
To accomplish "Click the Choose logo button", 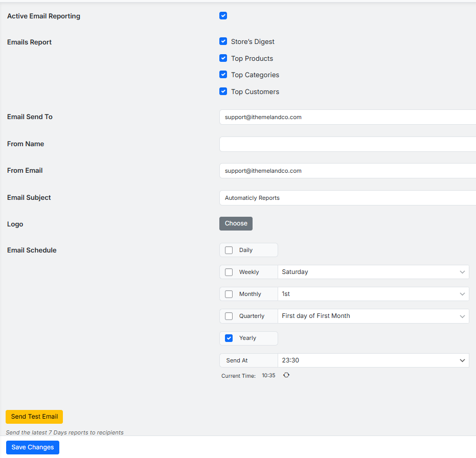I will (236, 223).
